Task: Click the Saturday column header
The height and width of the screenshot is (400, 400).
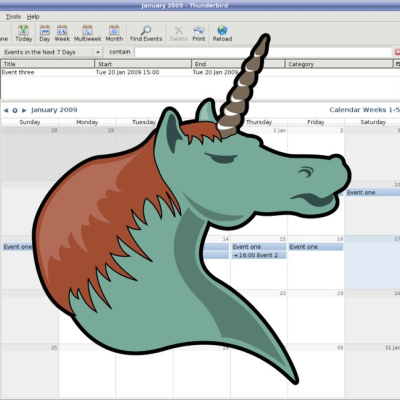Action: tap(373, 122)
